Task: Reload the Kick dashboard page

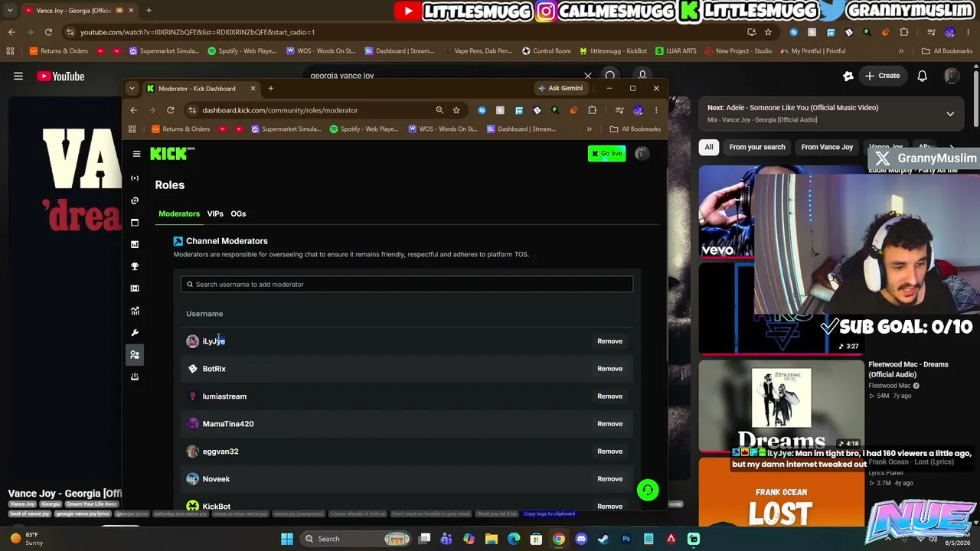Action: (170, 110)
